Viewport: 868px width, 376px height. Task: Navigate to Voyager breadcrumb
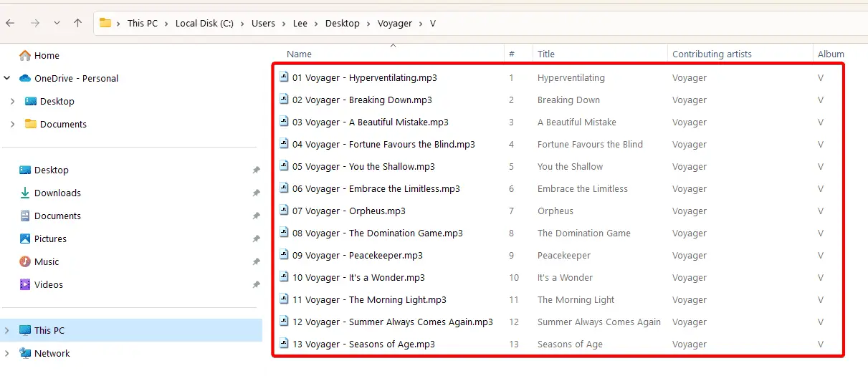point(395,23)
